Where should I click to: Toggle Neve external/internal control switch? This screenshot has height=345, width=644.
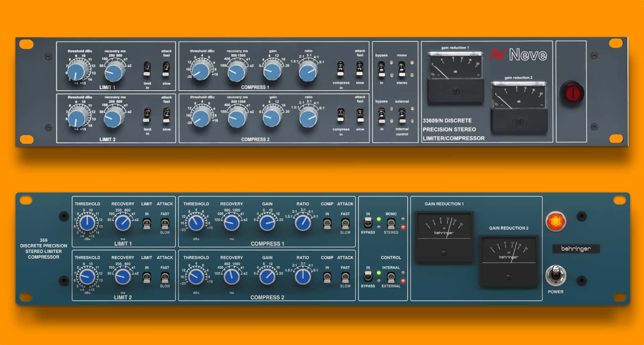pyautogui.click(x=402, y=115)
